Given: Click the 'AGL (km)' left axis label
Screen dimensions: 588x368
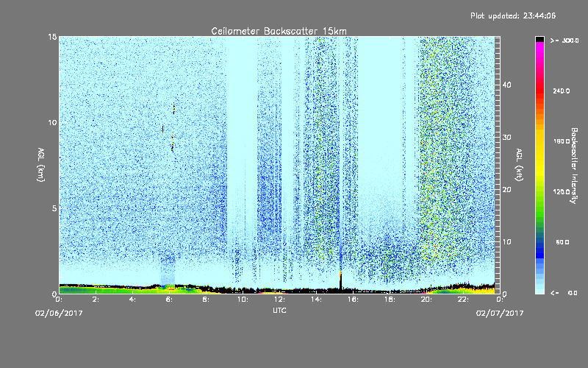Looking at the screenshot, I should 41,165.
